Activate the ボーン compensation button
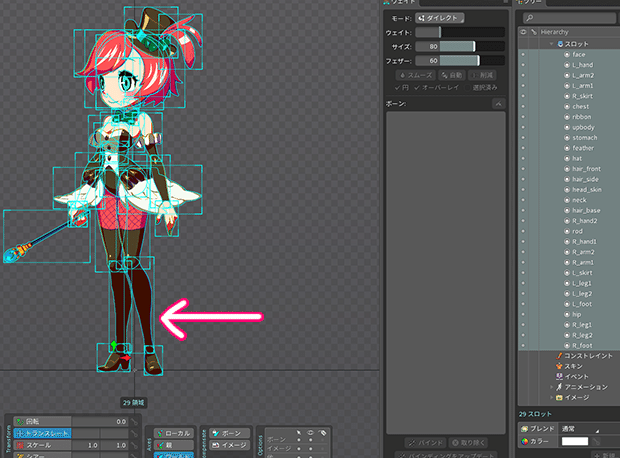Image resolution: width=620 pixels, height=458 pixels. pos(230,433)
